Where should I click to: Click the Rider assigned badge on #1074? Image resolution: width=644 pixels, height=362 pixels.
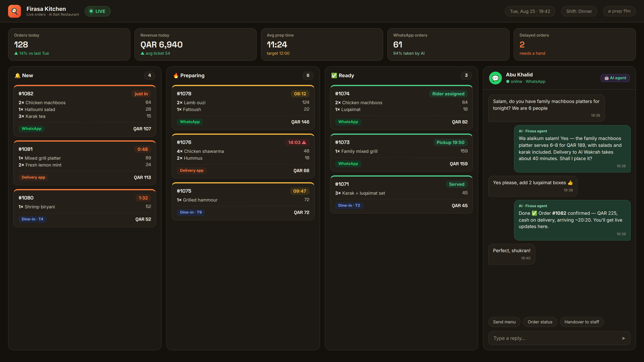(448, 94)
